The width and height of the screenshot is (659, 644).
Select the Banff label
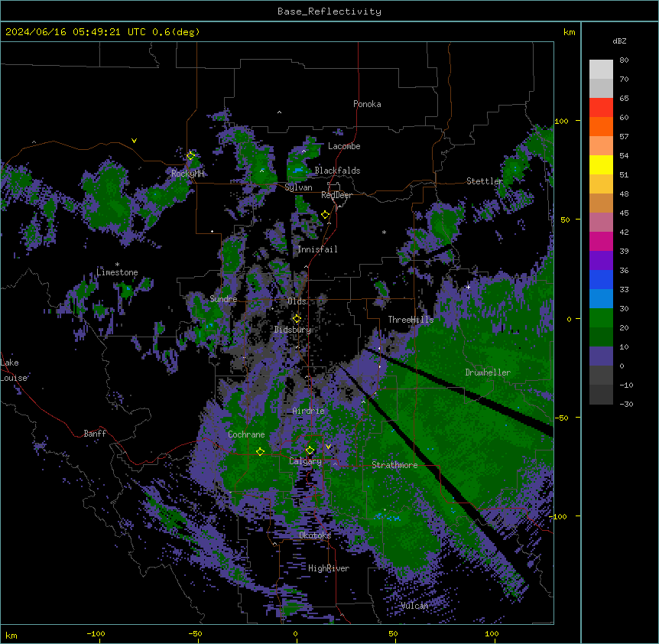coord(95,434)
